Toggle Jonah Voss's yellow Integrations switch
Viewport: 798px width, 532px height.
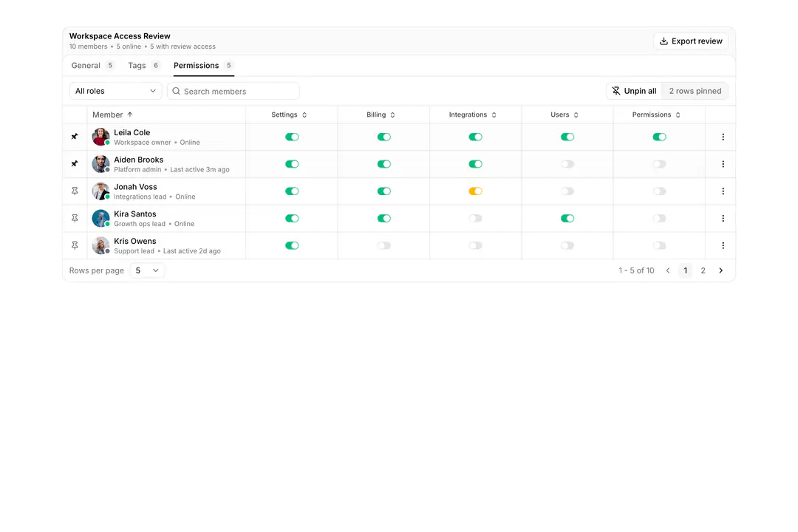pos(475,191)
